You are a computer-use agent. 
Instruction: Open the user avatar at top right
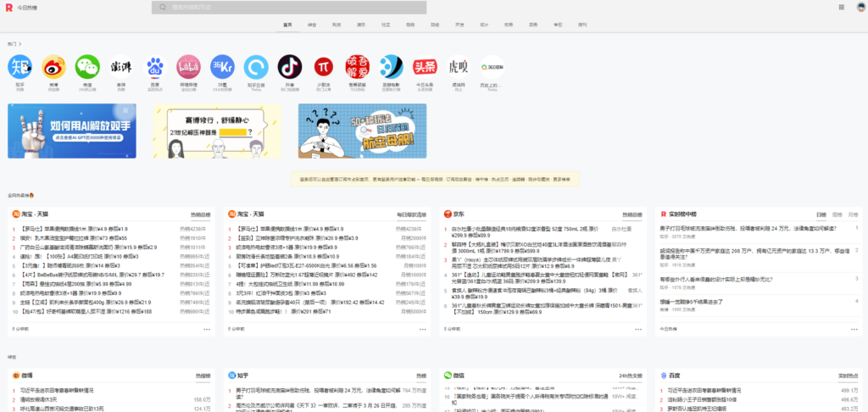click(861, 7)
